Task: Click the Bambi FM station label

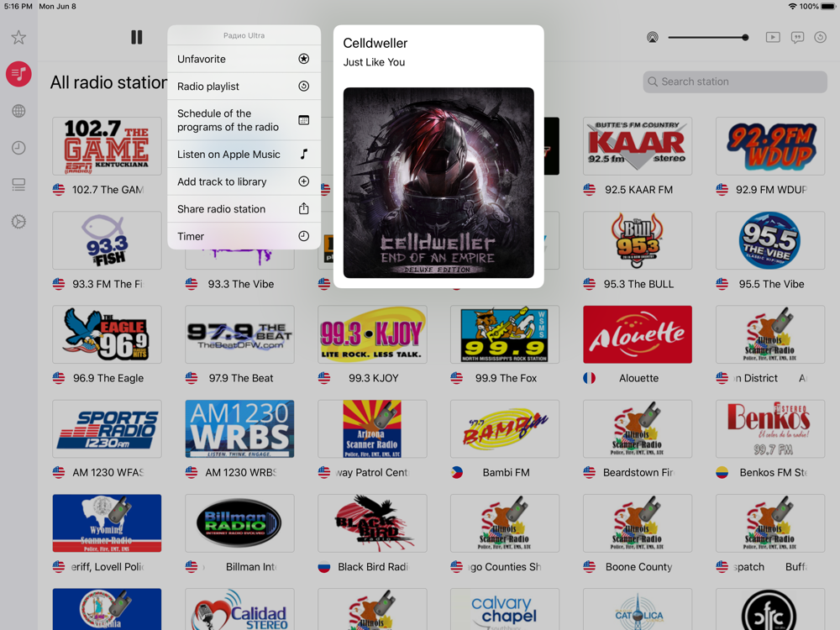Action: [x=506, y=472]
